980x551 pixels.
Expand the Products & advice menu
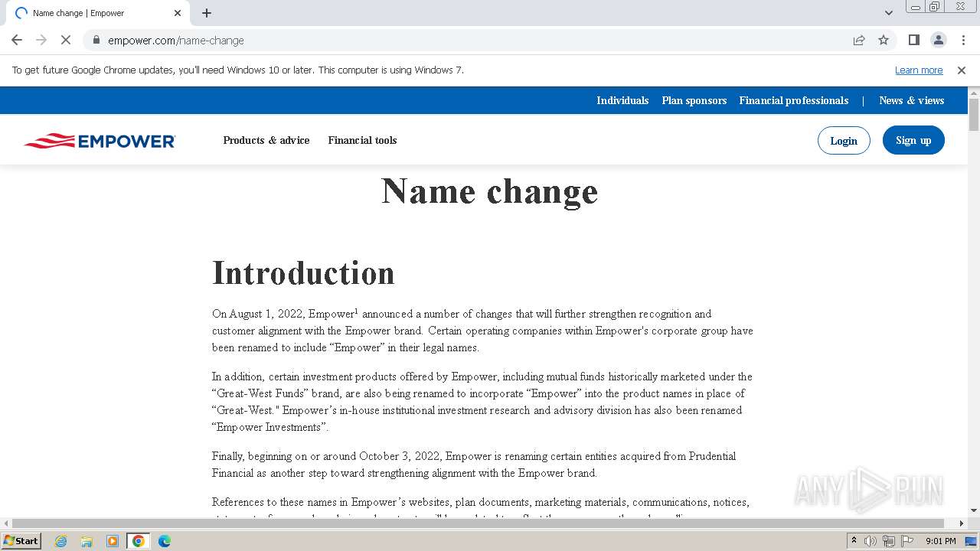coord(266,140)
